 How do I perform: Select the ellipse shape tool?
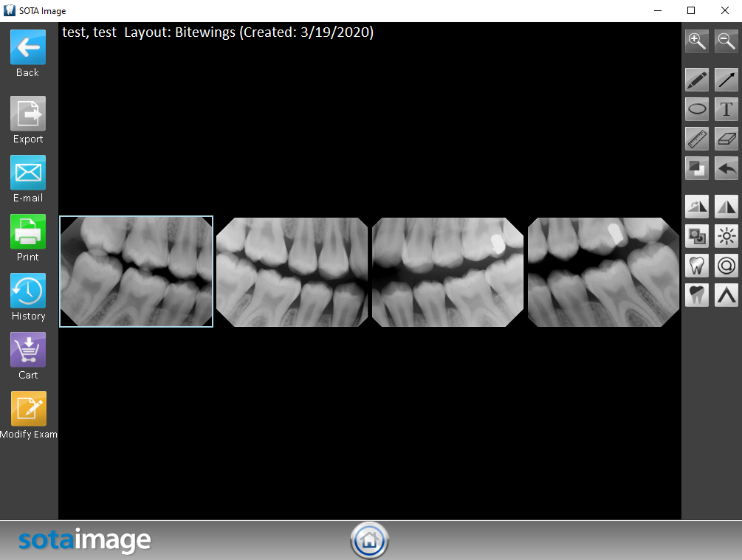click(697, 110)
